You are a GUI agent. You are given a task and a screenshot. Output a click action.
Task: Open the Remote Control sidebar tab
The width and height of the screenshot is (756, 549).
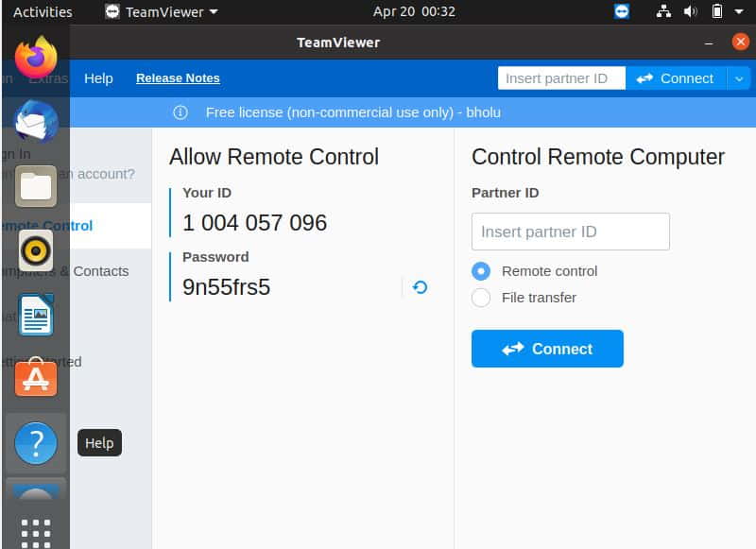tap(76, 226)
